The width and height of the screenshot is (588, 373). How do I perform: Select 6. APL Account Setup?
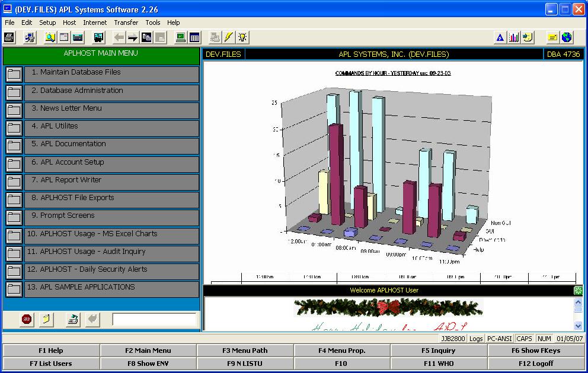click(x=111, y=164)
